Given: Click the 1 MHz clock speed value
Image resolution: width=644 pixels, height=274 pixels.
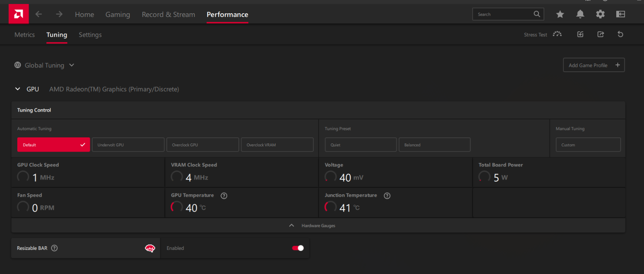Looking at the screenshot, I should click(x=43, y=178).
